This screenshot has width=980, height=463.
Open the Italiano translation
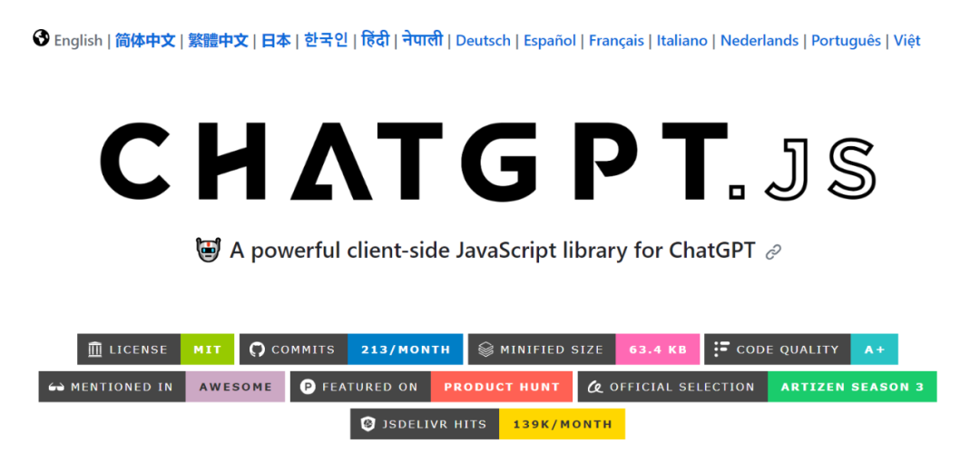point(681,41)
